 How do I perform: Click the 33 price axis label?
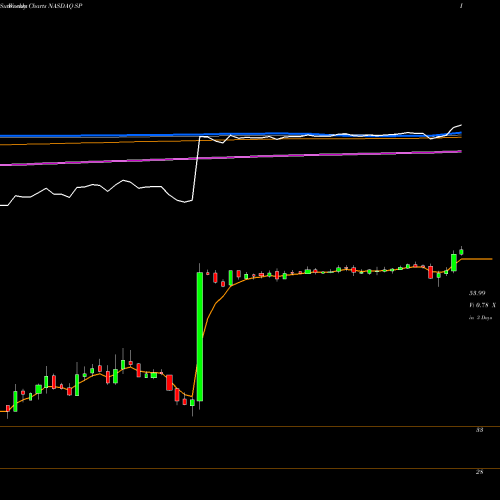pyautogui.click(x=479, y=430)
